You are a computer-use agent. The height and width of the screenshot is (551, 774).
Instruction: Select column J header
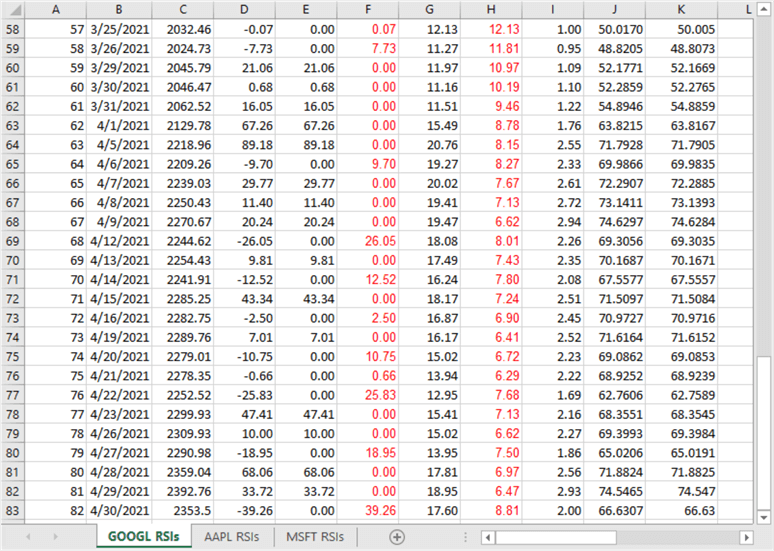pyautogui.click(x=615, y=9)
